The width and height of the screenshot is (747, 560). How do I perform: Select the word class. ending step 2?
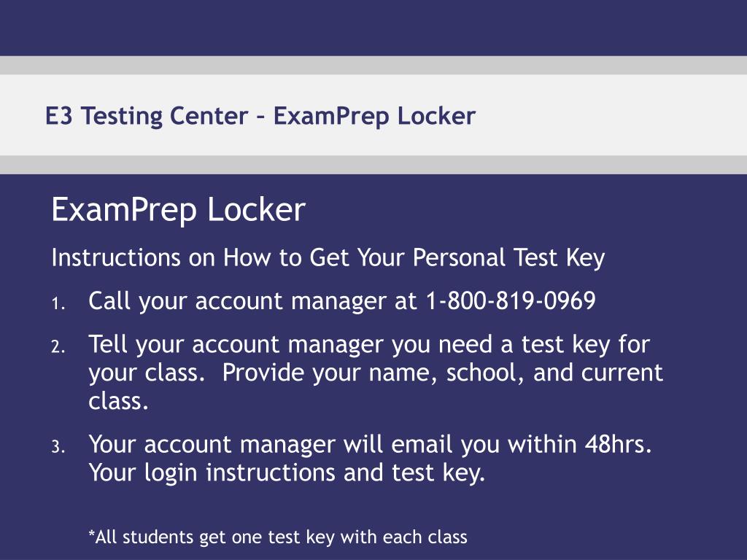[119, 401]
